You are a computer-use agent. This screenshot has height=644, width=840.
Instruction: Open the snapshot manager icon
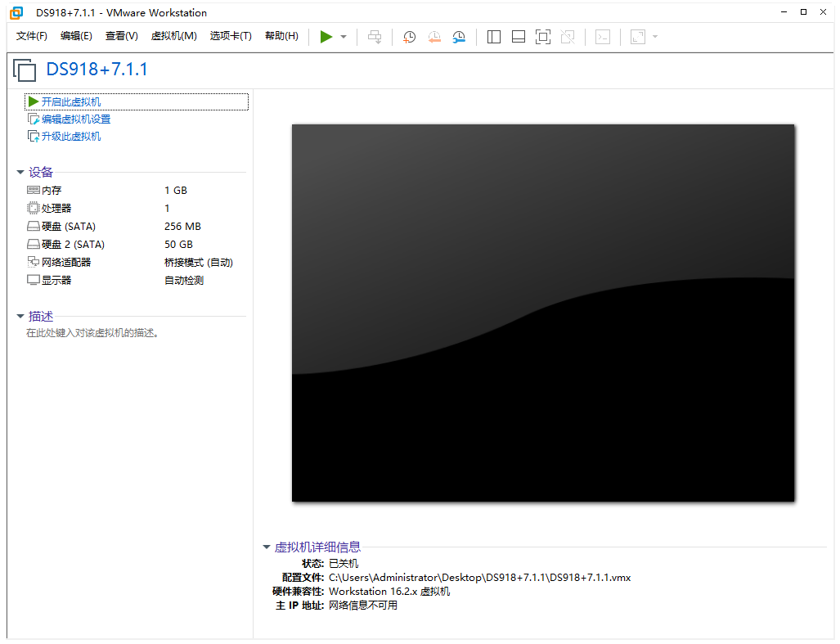click(x=459, y=37)
